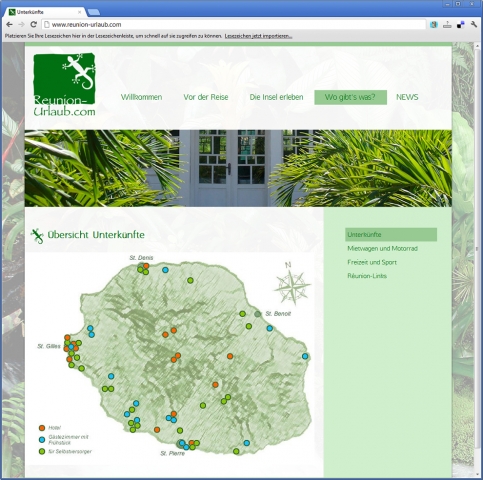Viewport: 483px width, 480px height.
Task: Click the door banner image
Action: (x=238, y=168)
